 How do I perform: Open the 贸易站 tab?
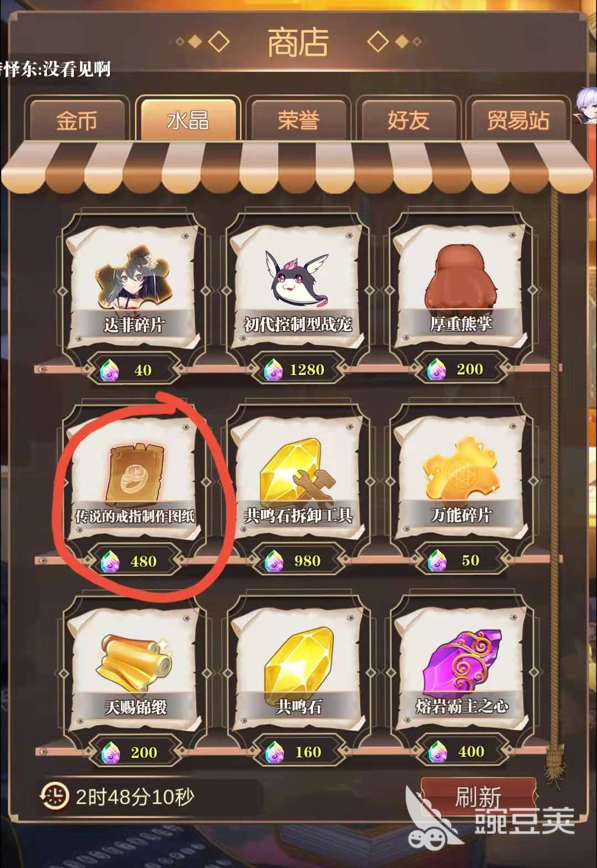(x=518, y=119)
